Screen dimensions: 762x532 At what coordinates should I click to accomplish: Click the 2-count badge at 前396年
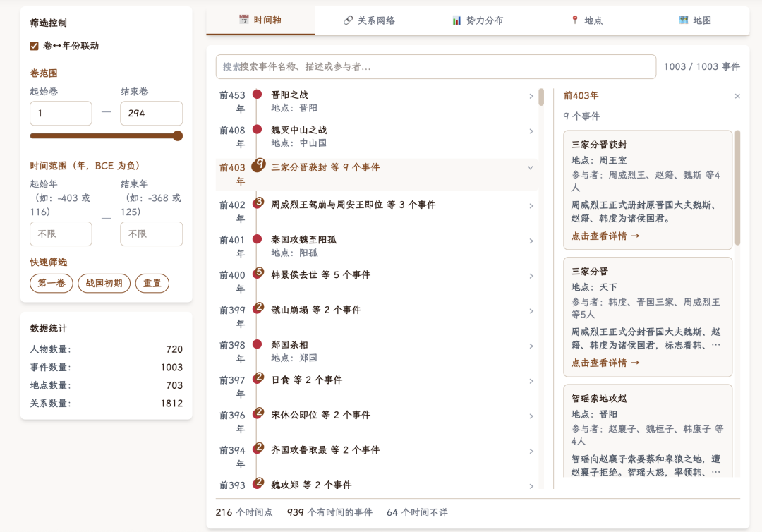coord(258,413)
